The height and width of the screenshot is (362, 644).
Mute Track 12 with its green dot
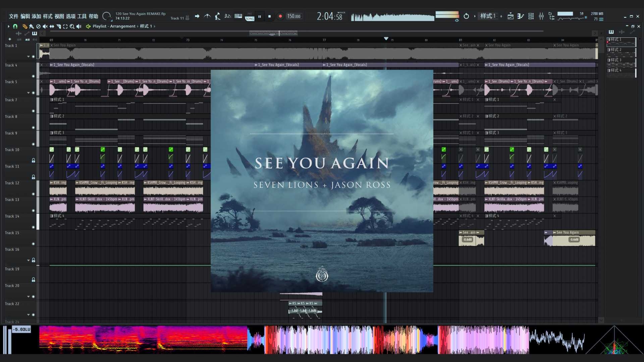(x=33, y=194)
